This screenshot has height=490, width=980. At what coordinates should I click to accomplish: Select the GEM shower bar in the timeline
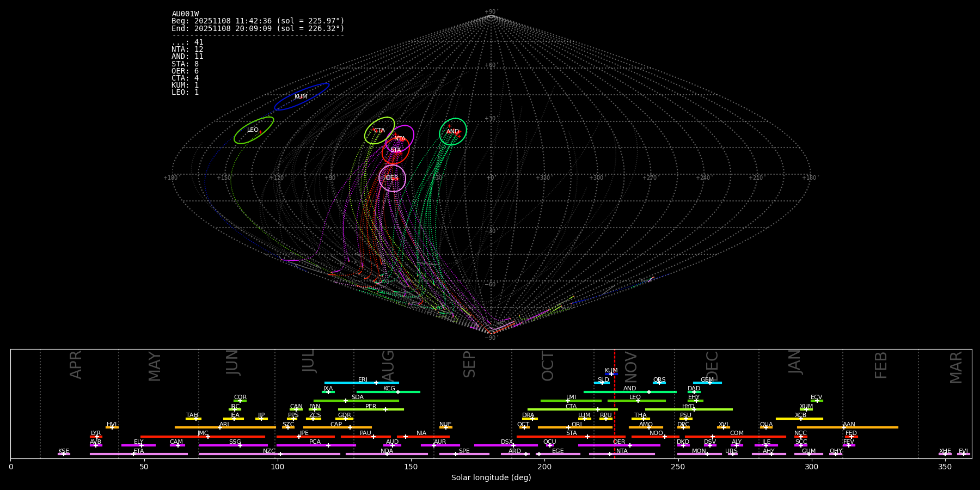[x=707, y=383]
